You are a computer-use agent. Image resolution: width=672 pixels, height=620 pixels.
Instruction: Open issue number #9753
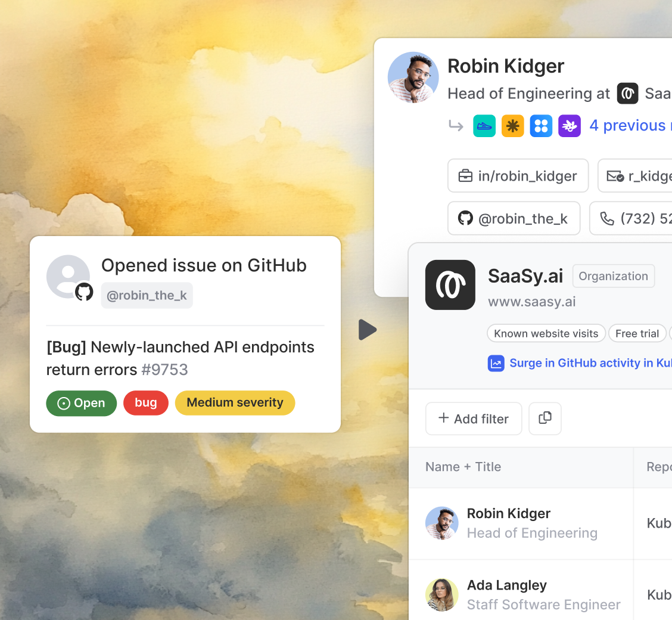point(164,370)
